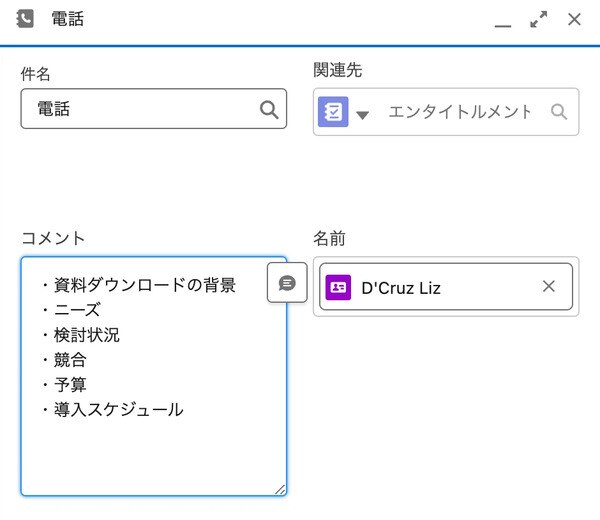
Task: Open quick text speech bubble icon
Action: (x=287, y=283)
